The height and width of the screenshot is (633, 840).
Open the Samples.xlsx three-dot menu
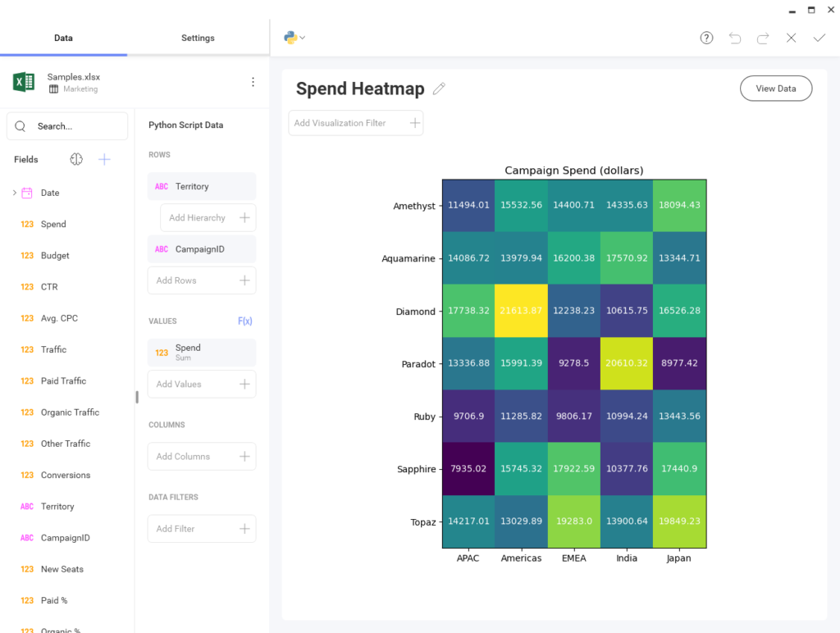click(x=253, y=82)
